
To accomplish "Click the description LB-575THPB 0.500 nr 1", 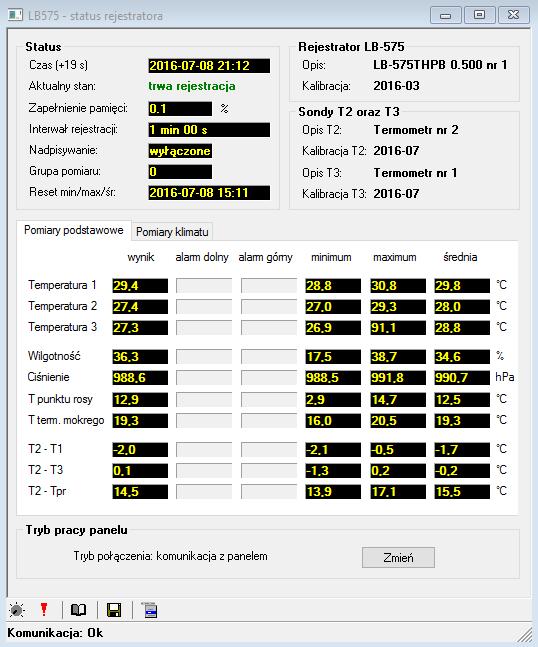I will tap(440, 65).
